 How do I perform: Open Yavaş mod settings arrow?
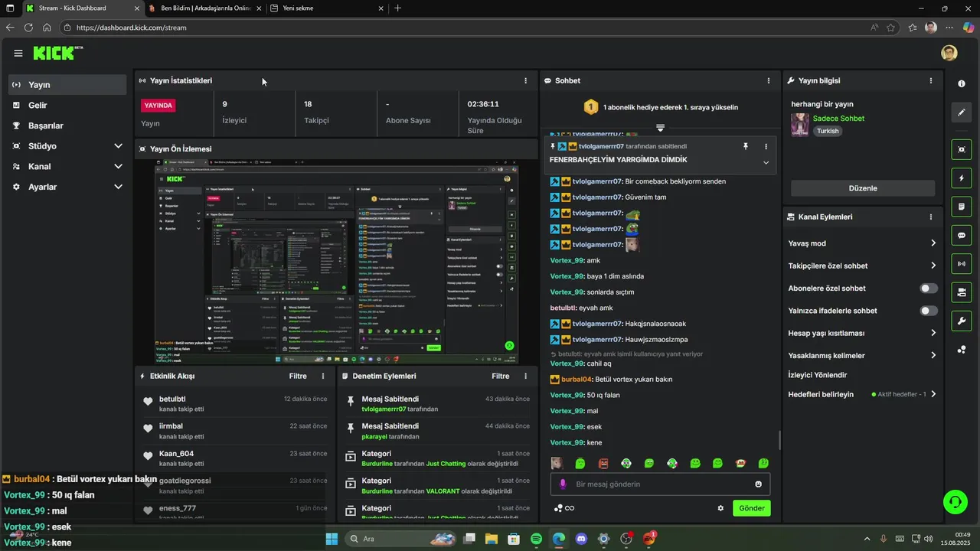pyautogui.click(x=933, y=243)
